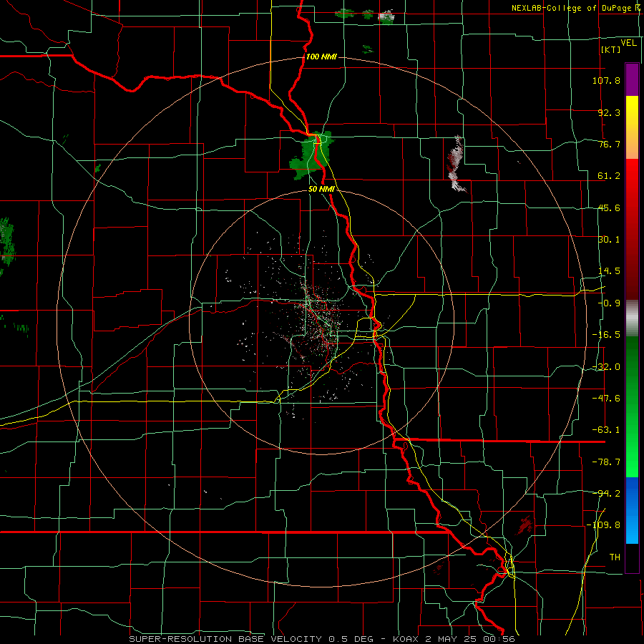Pick the blue segment of the color bar

tap(632, 510)
